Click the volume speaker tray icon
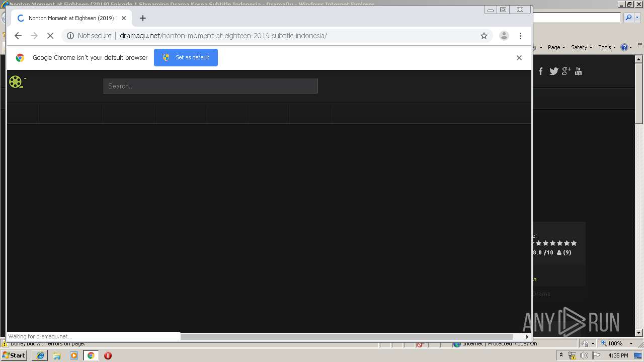 (x=584, y=355)
